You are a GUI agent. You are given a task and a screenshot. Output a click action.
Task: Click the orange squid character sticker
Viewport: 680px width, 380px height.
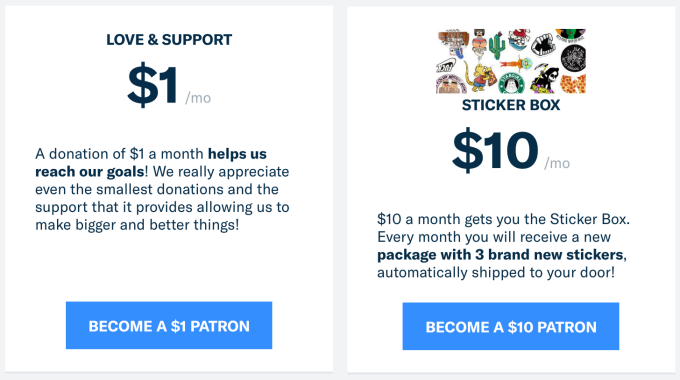click(x=516, y=63)
